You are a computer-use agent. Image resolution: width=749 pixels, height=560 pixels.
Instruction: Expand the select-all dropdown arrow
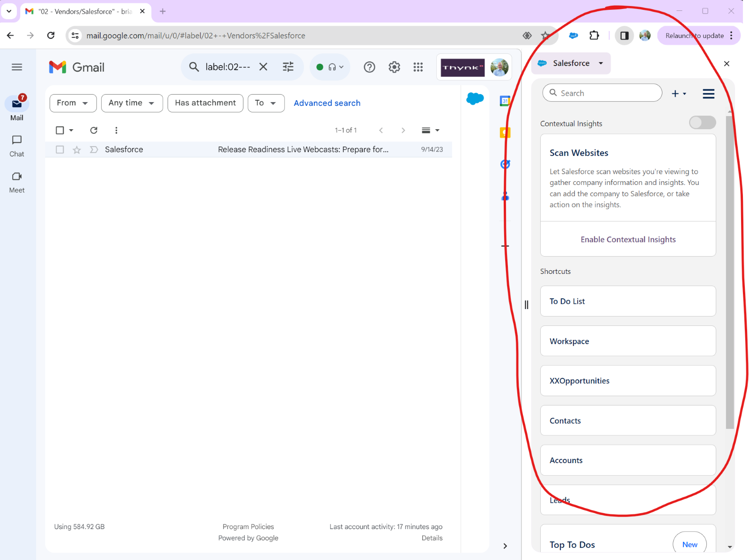click(71, 131)
